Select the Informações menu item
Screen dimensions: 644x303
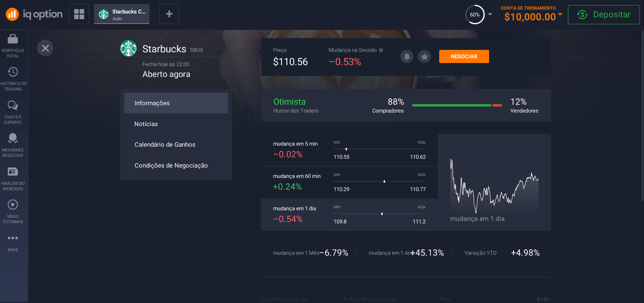click(176, 103)
